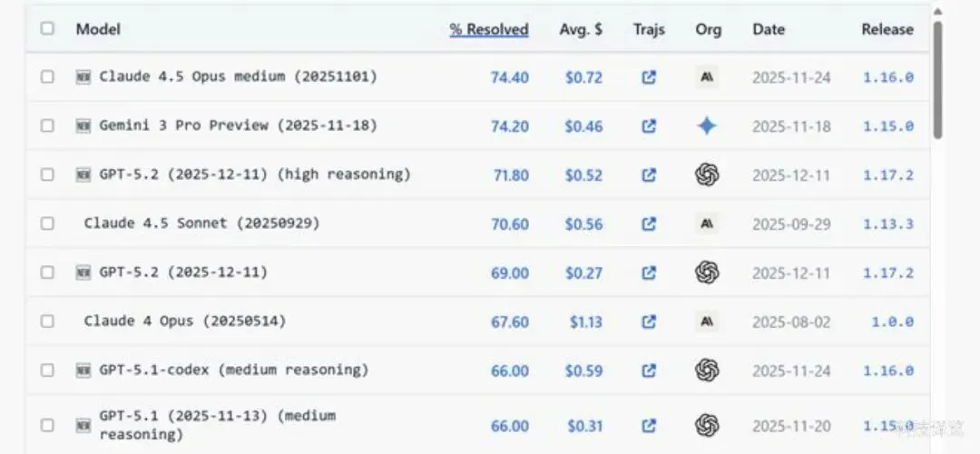The image size is (980, 454).
Task: Click the table's vertical scrollbar thumb
Action: (937, 80)
